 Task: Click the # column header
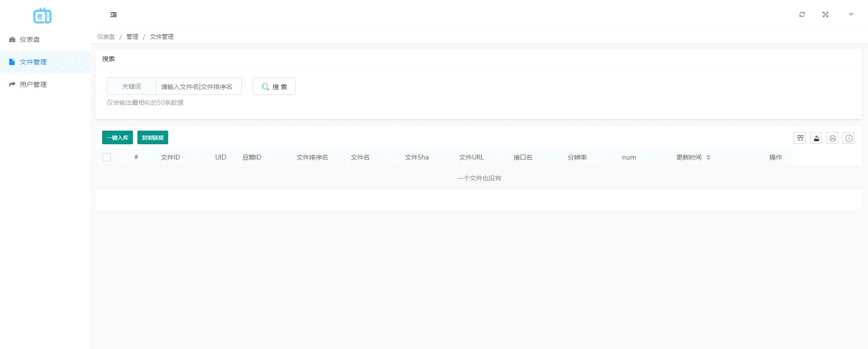[136, 157]
